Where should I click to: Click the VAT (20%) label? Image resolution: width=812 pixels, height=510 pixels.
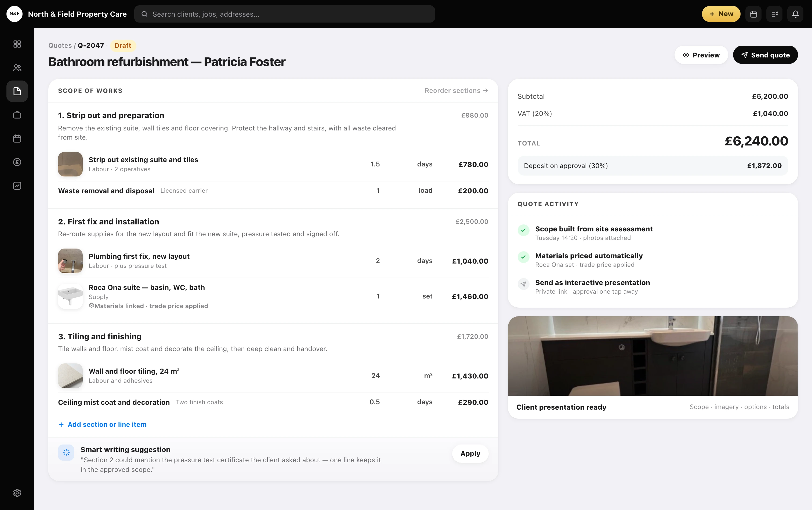tap(534, 114)
